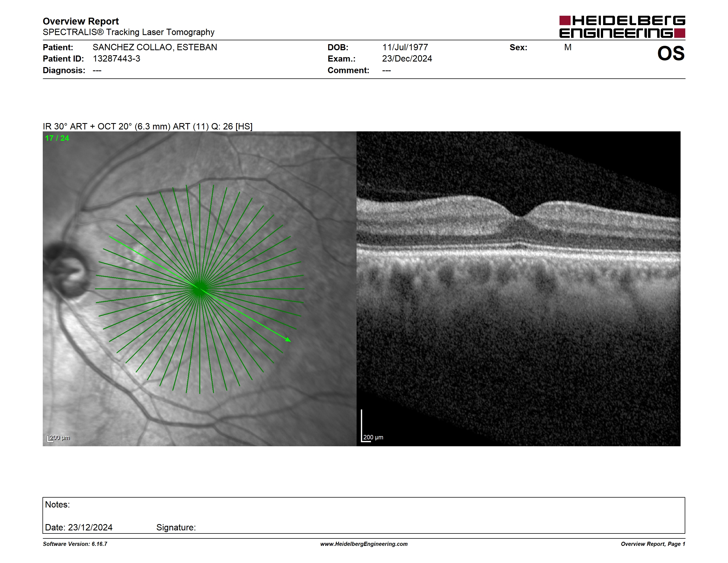Select 'Date: 23/12/2024' in notes box
Image resolution: width=728 pixels, height=563 pixels.
pos(79,527)
